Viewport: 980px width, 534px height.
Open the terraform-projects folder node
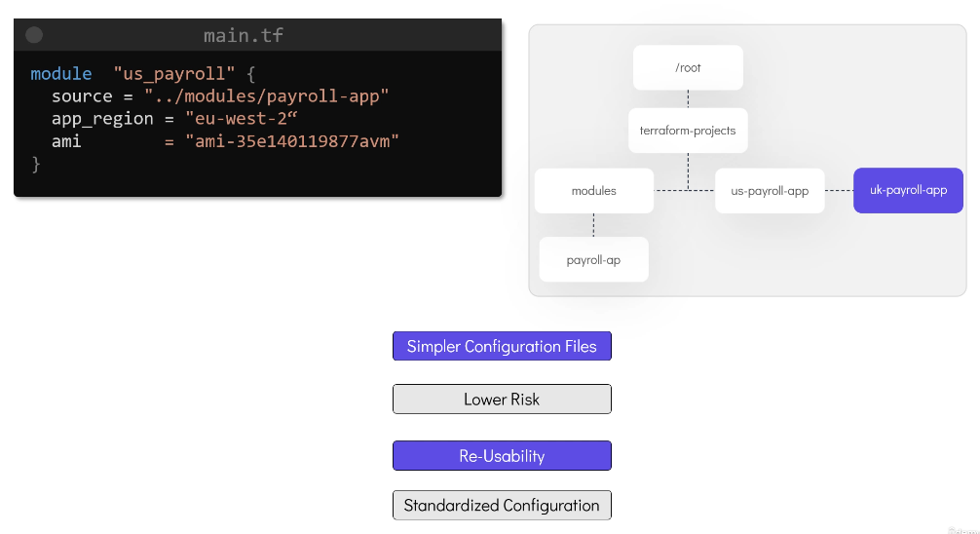688,130
